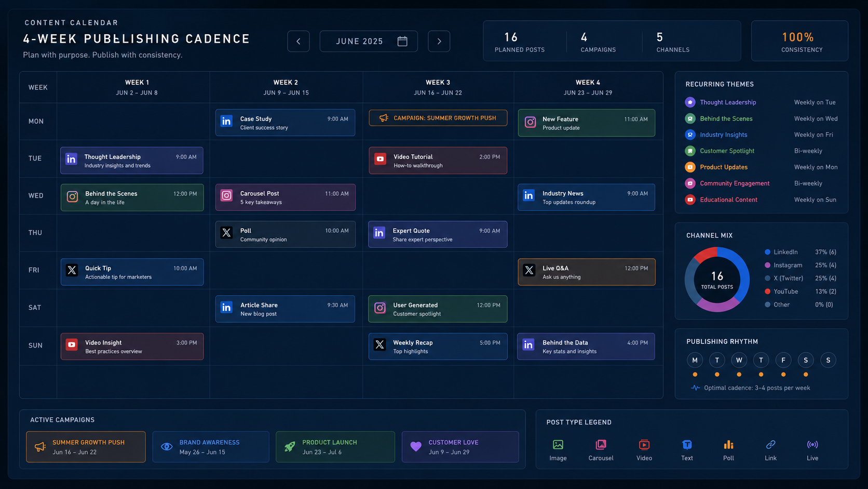Click the Instagram purple legend dot in Channel Mix
Screen dimensions: 868x489
tap(767, 265)
